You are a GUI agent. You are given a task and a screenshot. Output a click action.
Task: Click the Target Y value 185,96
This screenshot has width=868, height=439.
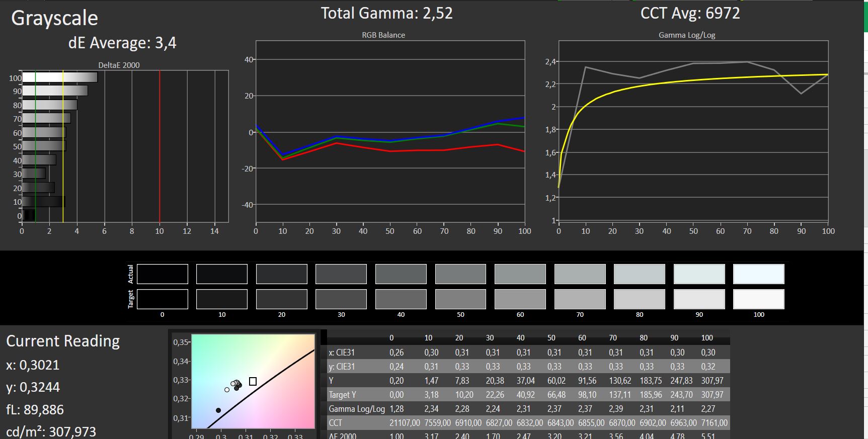tap(651, 395)
